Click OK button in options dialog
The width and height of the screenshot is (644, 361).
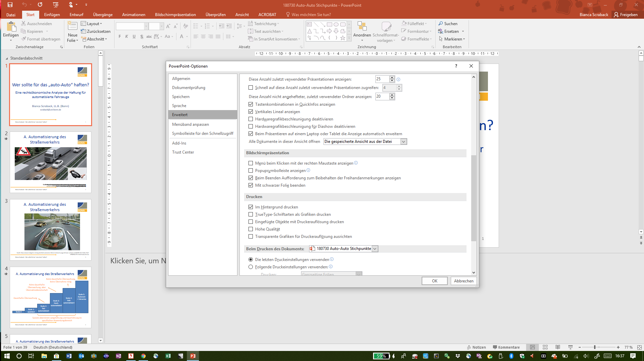tap(434, 281)
